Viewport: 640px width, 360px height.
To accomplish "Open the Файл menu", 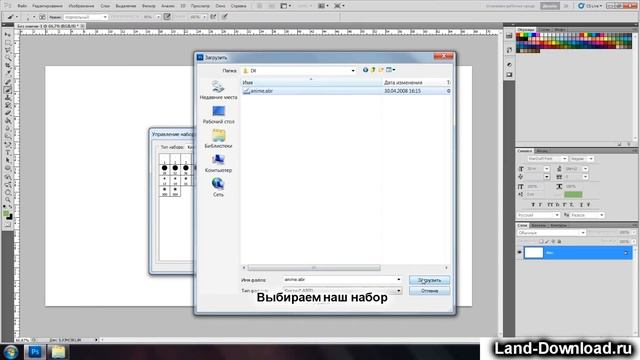I will [x=22, y=6].
